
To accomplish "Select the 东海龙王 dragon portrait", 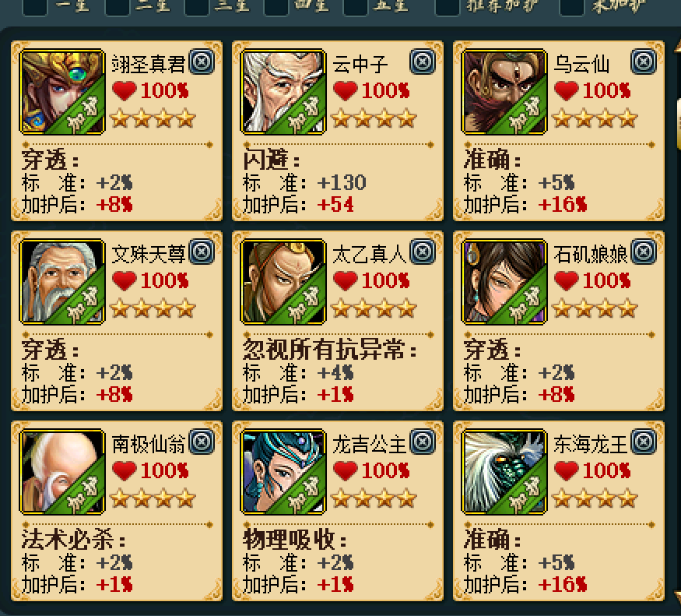I will 504,472.
